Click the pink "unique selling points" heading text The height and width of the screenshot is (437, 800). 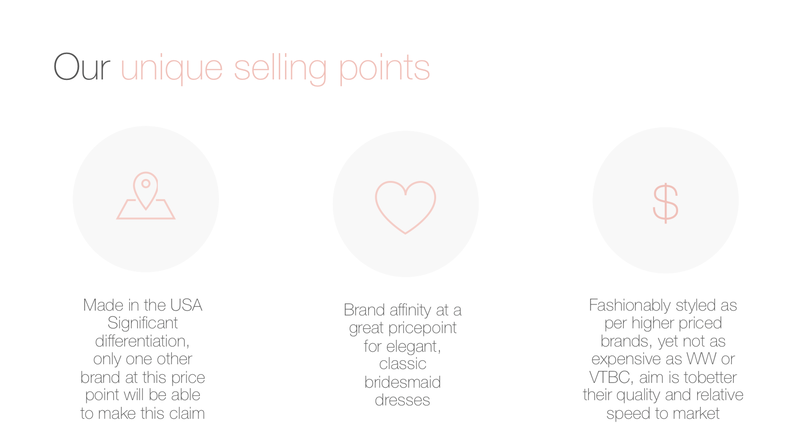[x=275, y=68]
